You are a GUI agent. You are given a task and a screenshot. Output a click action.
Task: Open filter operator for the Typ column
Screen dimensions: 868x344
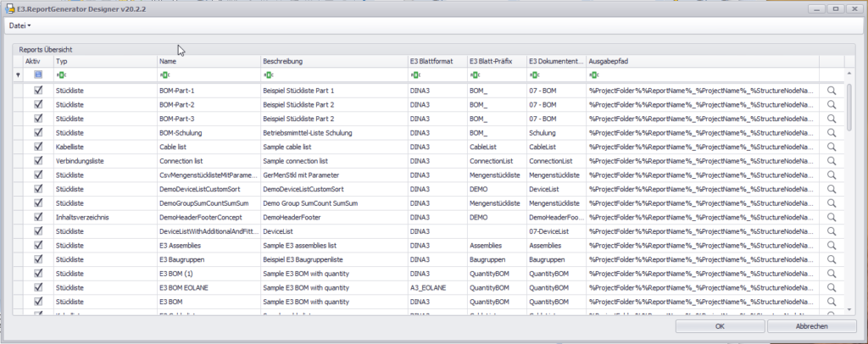(x=61, y=75)
